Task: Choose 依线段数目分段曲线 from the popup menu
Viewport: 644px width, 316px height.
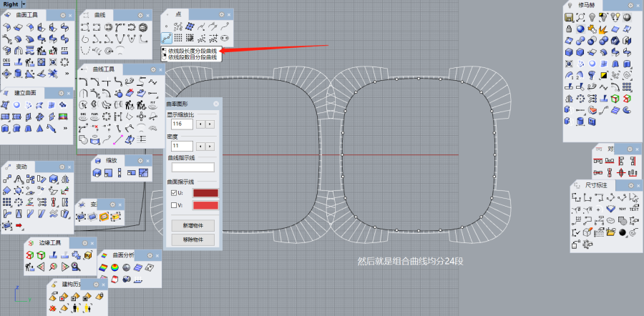Action: pos(192,57)
